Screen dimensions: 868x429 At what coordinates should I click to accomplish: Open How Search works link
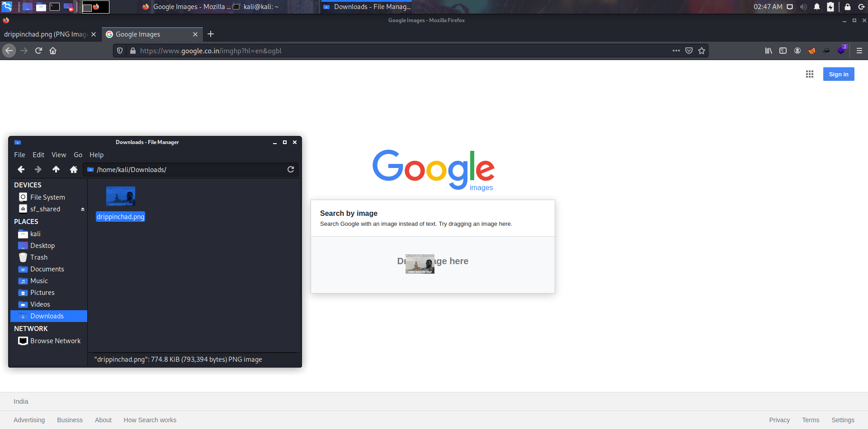tap(150, 420)
